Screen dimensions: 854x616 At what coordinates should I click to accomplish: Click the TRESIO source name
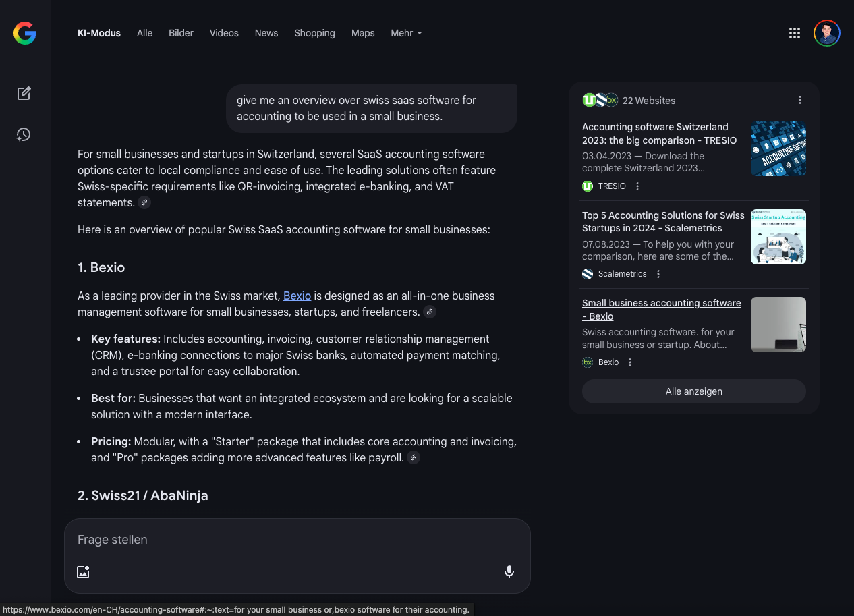[x=612, y=186]
